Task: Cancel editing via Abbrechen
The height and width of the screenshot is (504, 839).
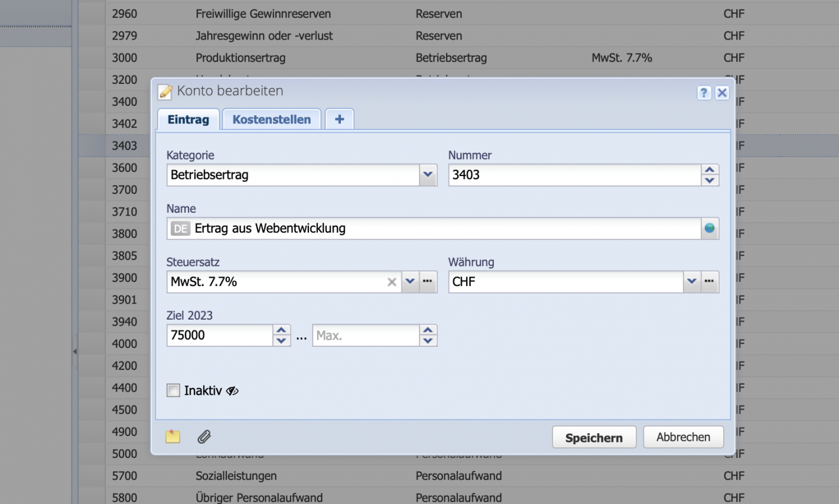Action: click(x=683, y=437)
